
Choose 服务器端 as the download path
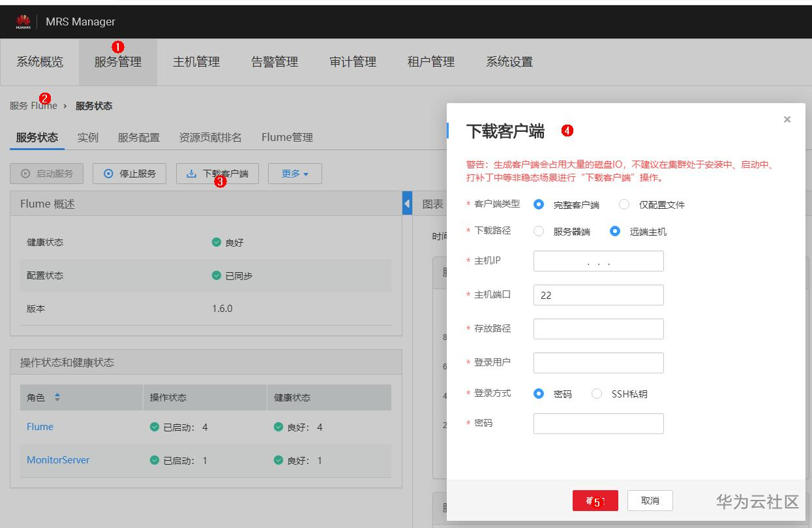click(539, 231)
